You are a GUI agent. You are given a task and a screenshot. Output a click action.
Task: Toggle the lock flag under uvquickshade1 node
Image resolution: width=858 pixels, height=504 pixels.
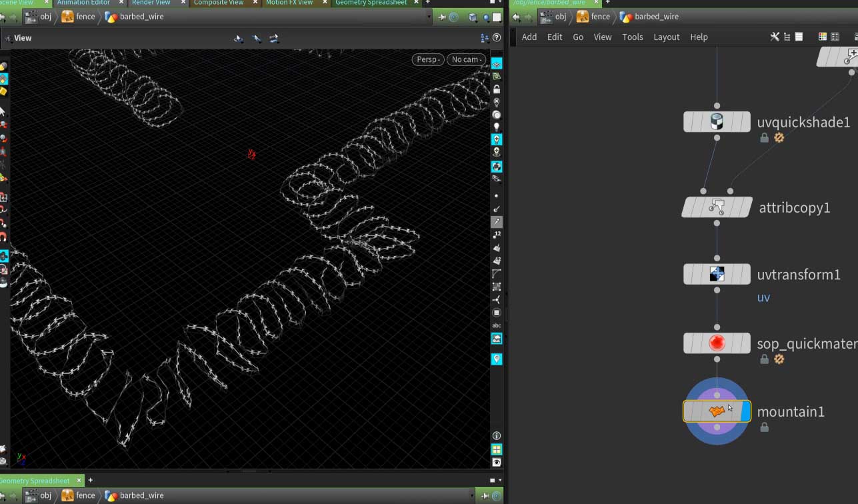tap(764, 137)
